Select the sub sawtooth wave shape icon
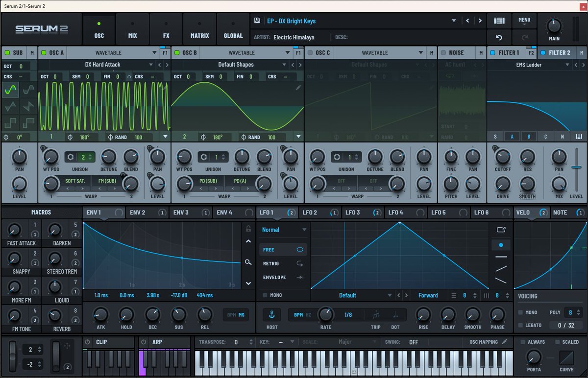 28,106
